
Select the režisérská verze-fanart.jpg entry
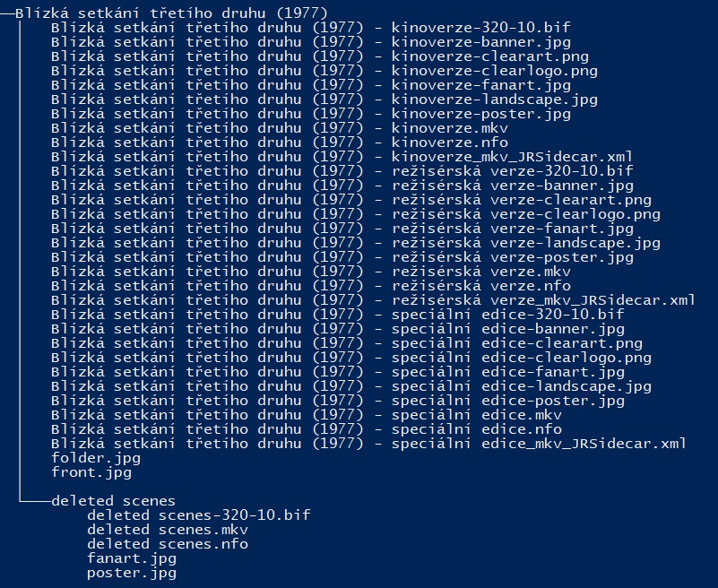[x=337, y=229]
